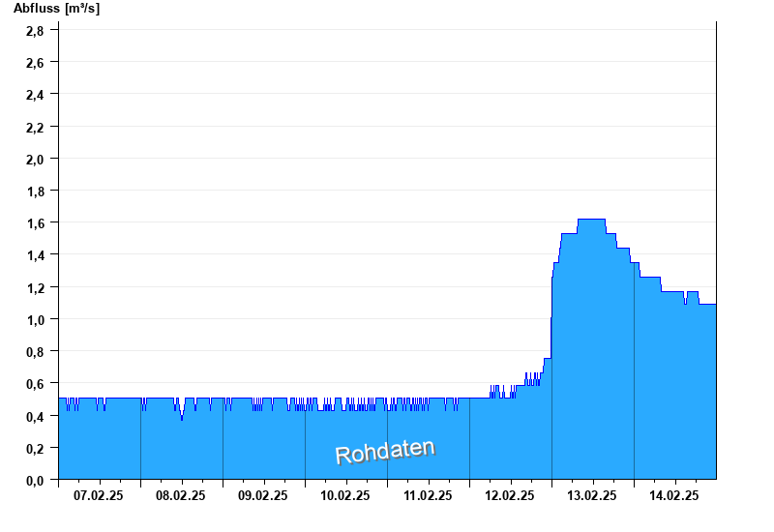Select the 07.02.25 date label

[x=99, y=495]
